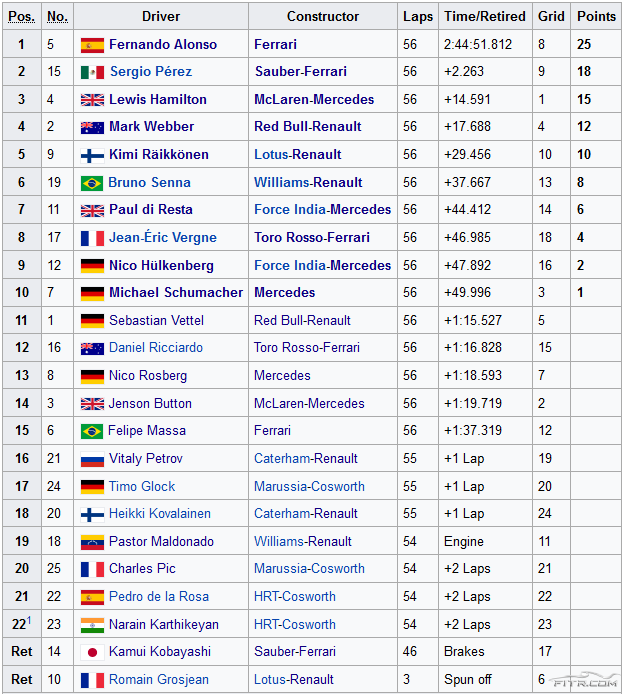Click the French flag beside Romain Grosjean

click(x=92, y=680)
